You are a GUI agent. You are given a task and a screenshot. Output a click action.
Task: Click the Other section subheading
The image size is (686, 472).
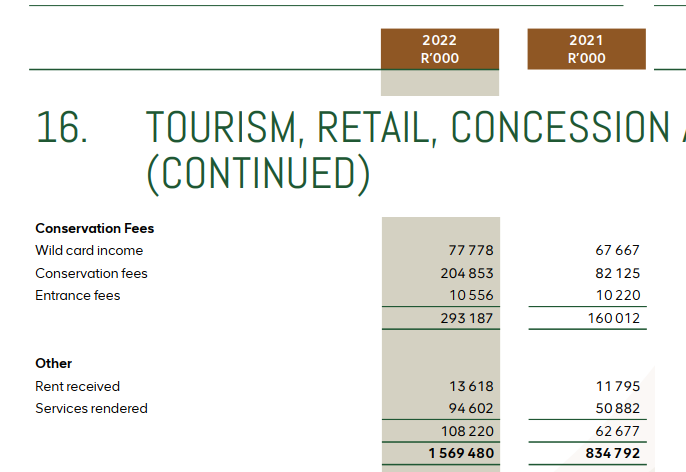(54, 363)
